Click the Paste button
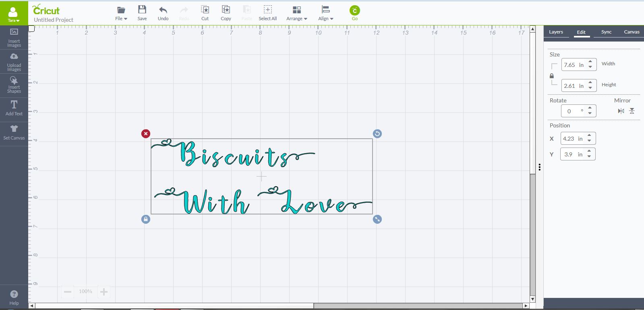This screenshot has height=310, width=644. tap(247, 13)
